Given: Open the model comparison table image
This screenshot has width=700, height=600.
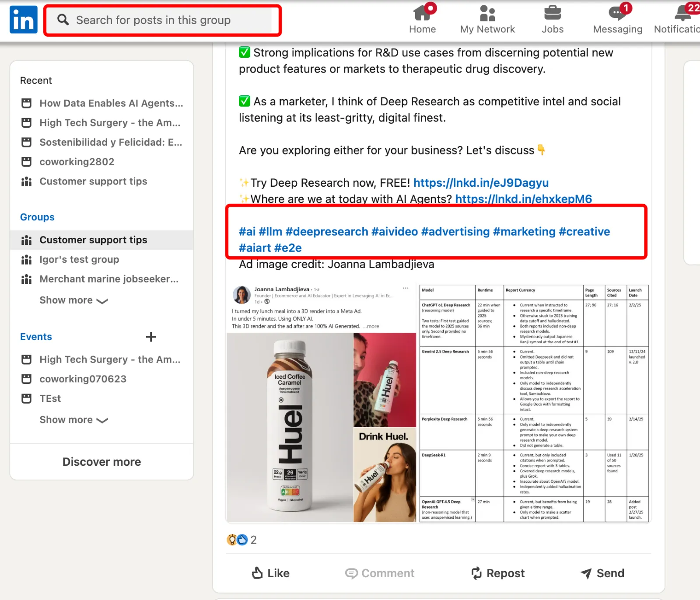Looking at the screenshot, I should [534, 403].
